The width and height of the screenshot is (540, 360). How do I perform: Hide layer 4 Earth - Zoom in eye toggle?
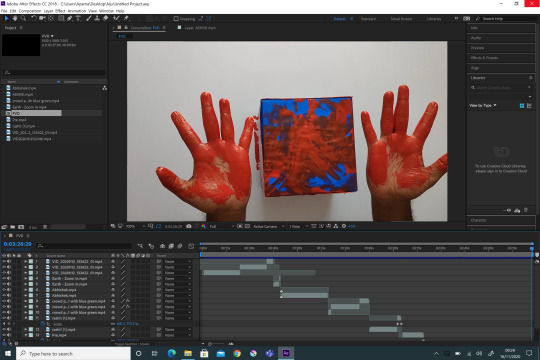[4, 278]
